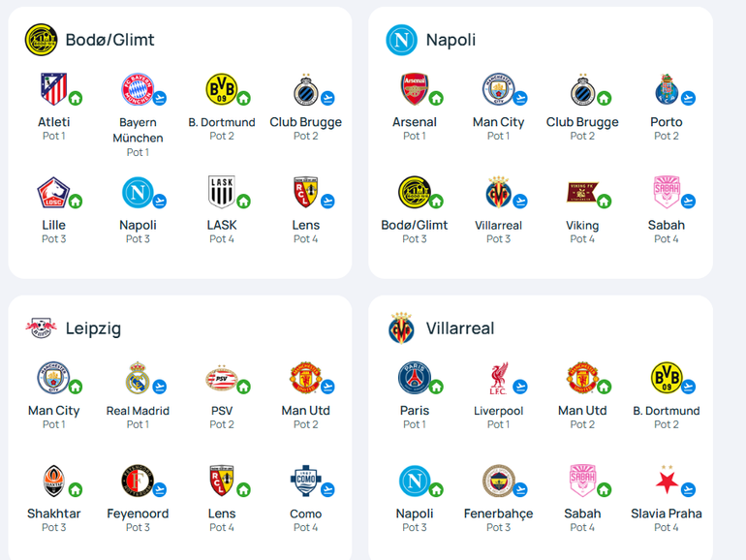
Task: Select the Villarreal card title
Action: click(x=460, y=328)
